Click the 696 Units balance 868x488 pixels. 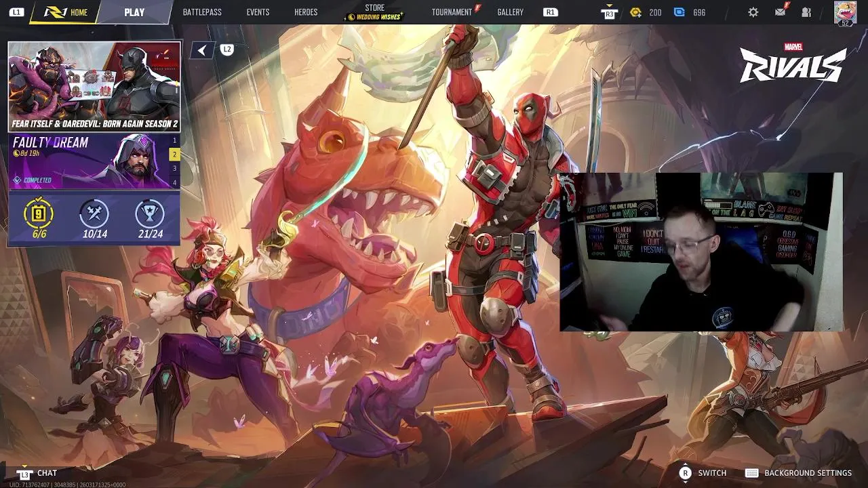699,12
